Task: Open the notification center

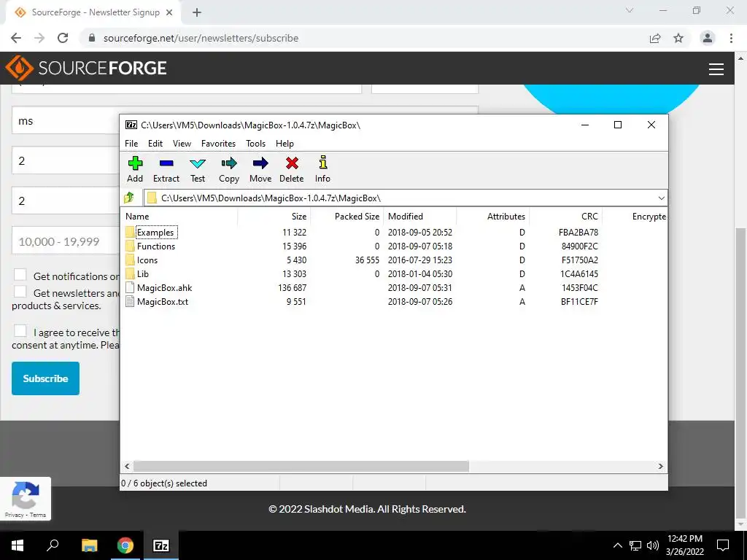Action: click(x=723, y=545)
